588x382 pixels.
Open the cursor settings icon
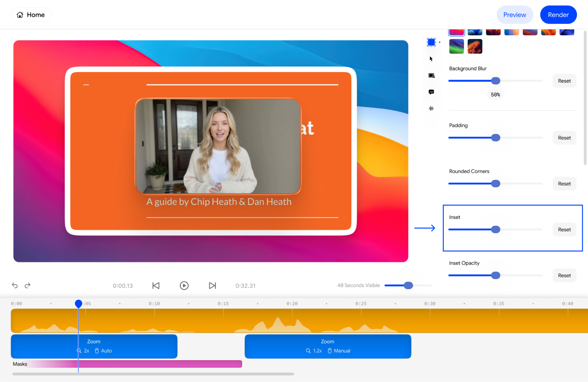431,59
